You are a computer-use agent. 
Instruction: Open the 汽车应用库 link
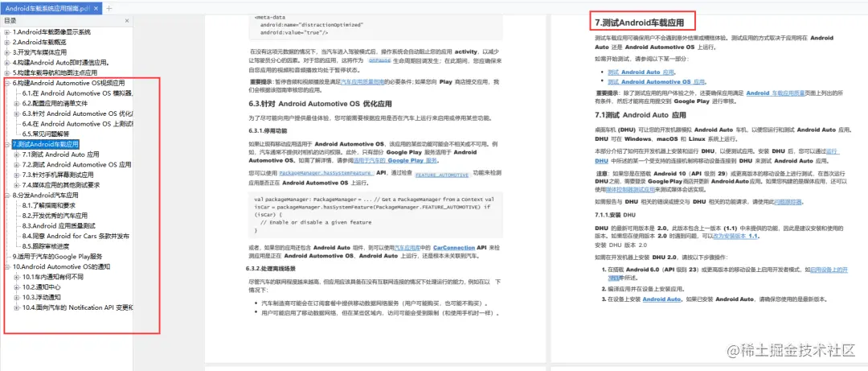408,248
